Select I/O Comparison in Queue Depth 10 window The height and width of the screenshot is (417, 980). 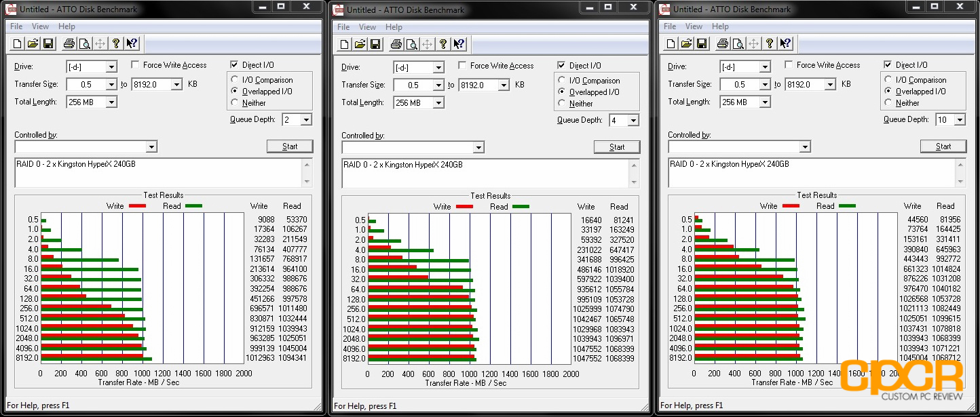(889, 80)
